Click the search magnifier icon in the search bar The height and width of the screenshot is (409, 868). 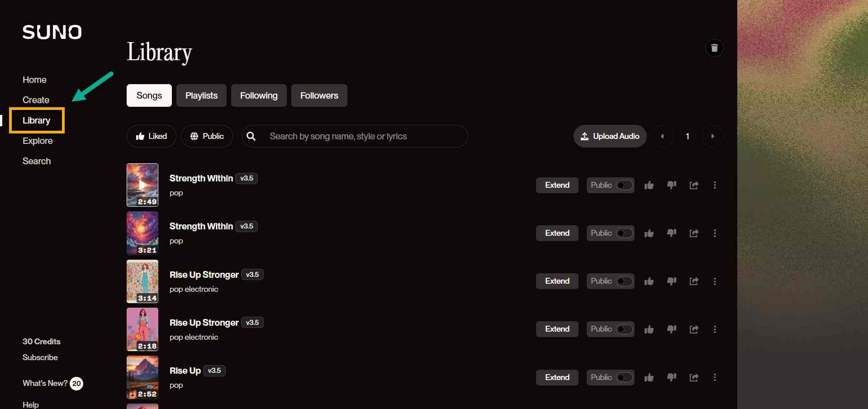[251, 136]
